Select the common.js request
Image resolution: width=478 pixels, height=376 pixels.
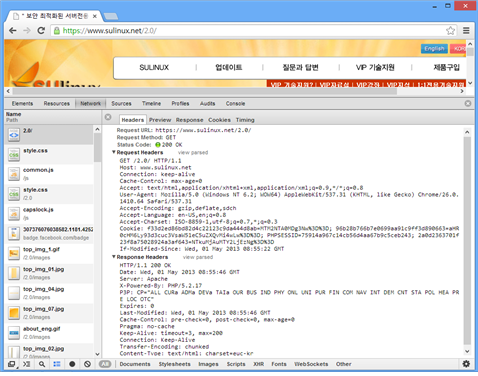49,174
